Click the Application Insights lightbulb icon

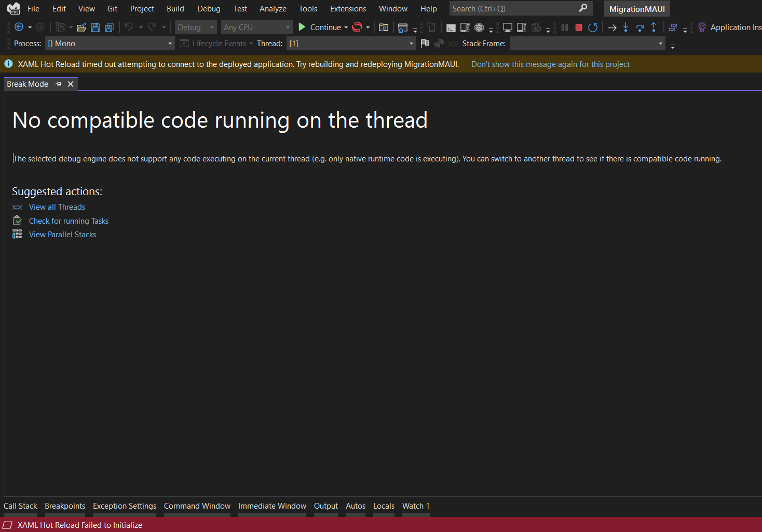tap(701, 27)
